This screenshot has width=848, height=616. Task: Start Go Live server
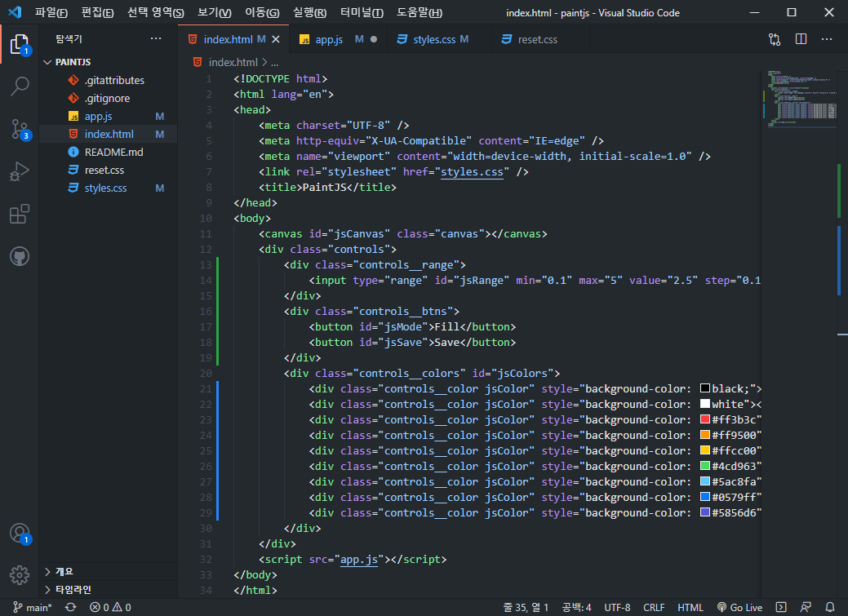(739, 607)
